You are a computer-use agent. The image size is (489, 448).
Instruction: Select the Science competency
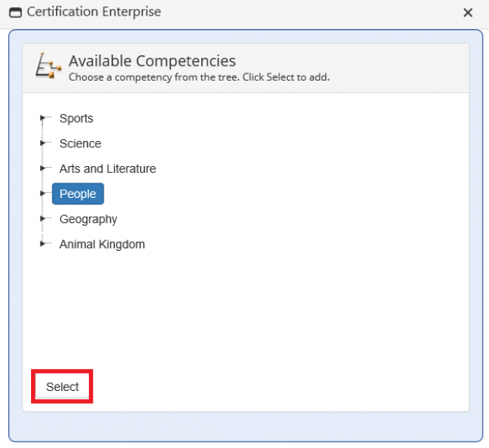(x=81, y=143)
